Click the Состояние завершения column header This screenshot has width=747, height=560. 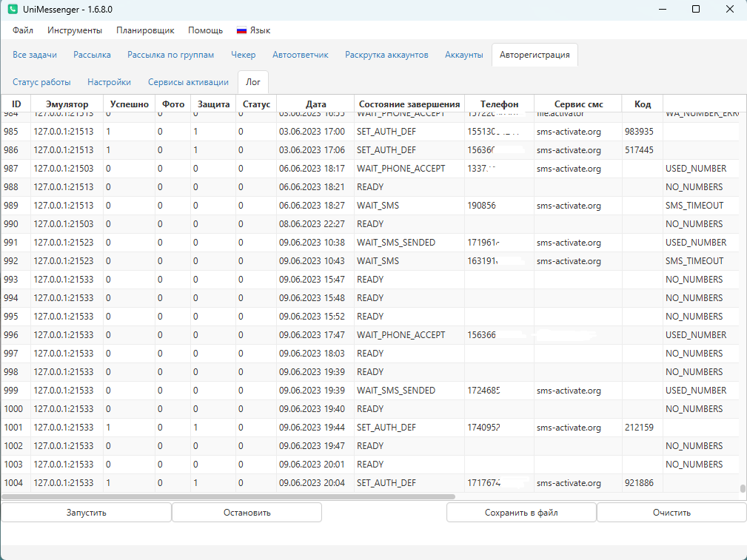(x=409, y=104)
